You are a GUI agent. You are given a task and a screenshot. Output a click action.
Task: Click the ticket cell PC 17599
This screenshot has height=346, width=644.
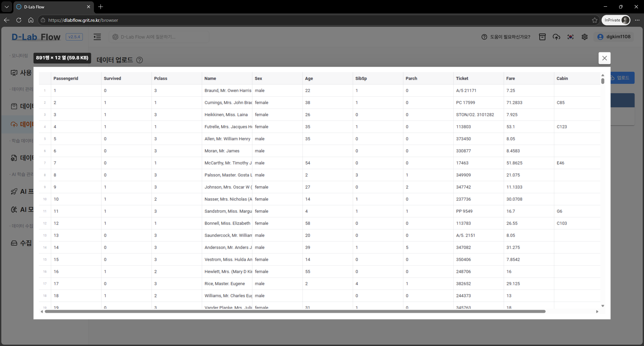478,103
